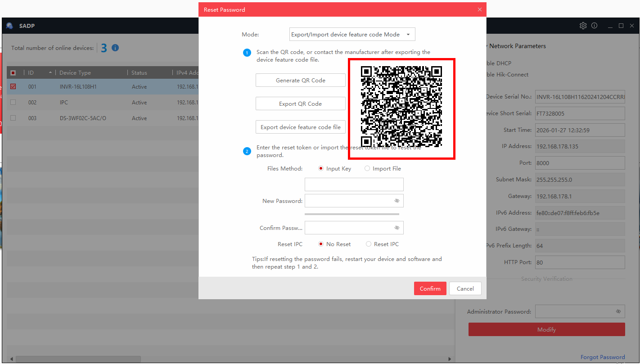Open SADP settings gear icon
640x364 pixels.
tap(583, 26)
